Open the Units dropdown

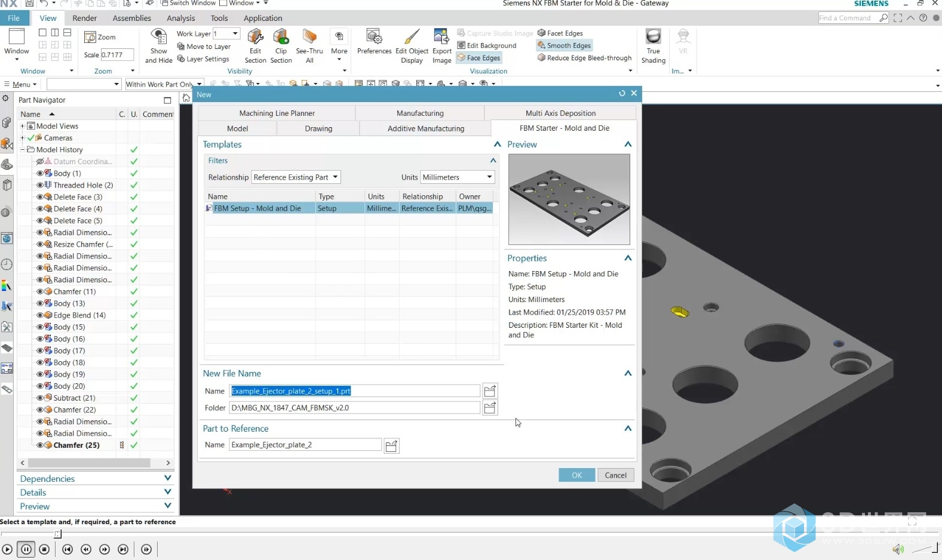point(458,177)
